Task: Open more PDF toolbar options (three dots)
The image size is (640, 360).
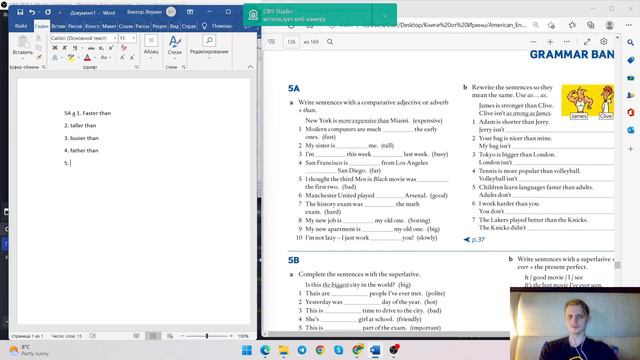Action: 567,42
